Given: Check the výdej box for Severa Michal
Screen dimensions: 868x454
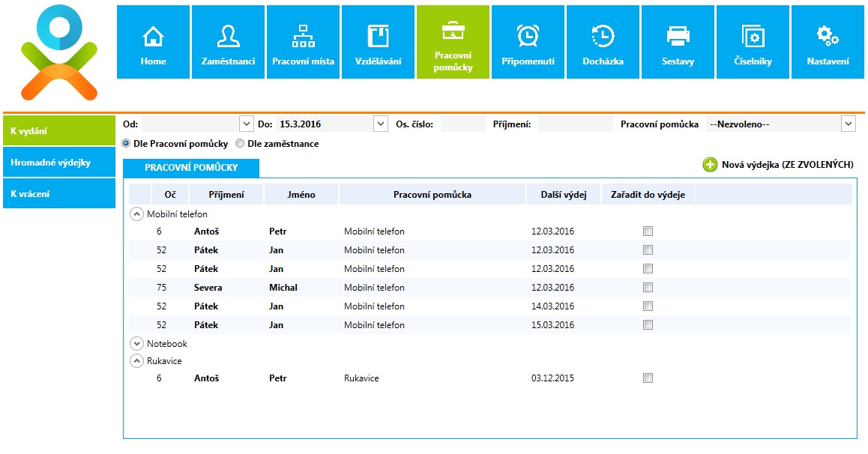Looking at the screenshot, I should point(648,288).
